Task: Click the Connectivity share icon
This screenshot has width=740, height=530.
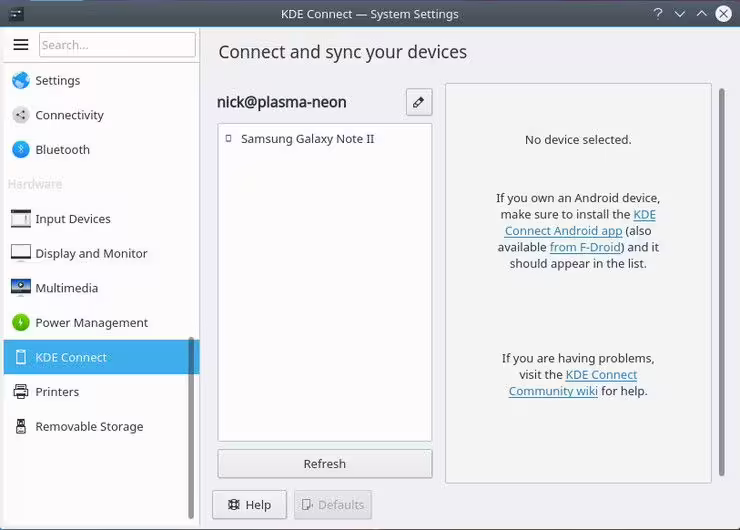Action: click(x=21, y=115)
